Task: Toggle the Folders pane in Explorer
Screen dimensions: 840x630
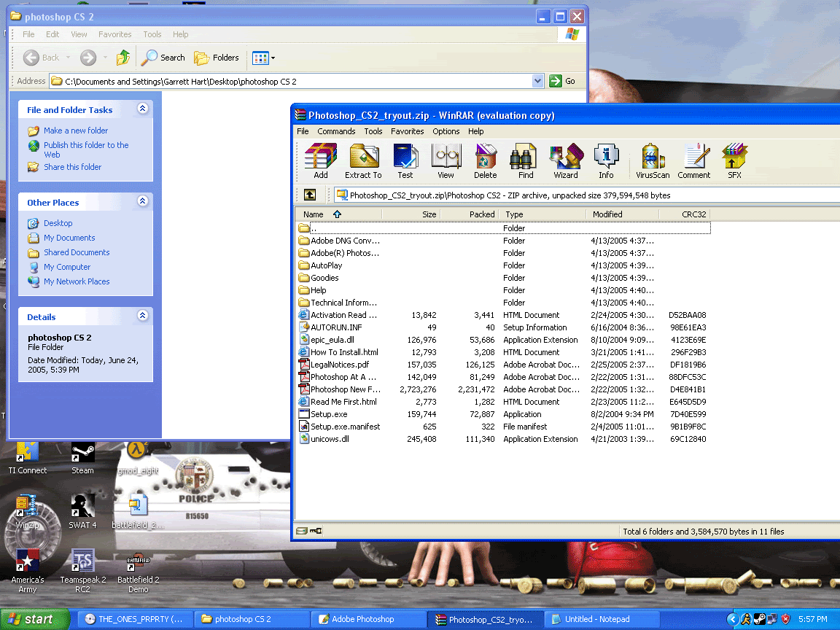Action: coord(217,58)
